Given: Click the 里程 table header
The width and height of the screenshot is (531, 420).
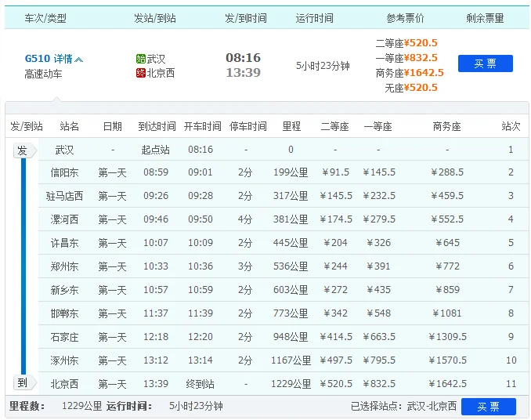Looking at the screenshot, I should pos(291,126).
